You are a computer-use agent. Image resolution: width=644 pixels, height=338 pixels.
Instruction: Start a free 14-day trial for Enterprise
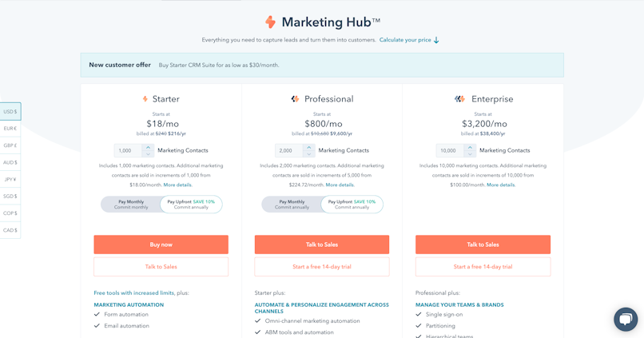pos(483,267)
